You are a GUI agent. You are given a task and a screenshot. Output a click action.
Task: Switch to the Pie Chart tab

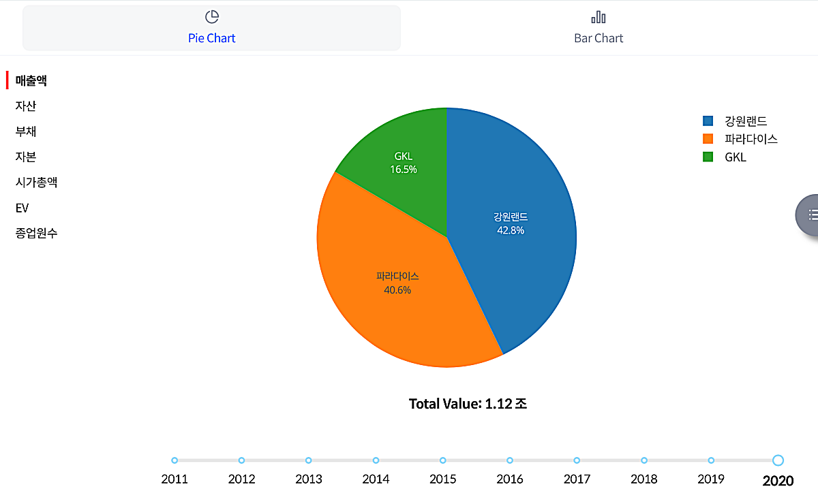[x=211, y=28]
